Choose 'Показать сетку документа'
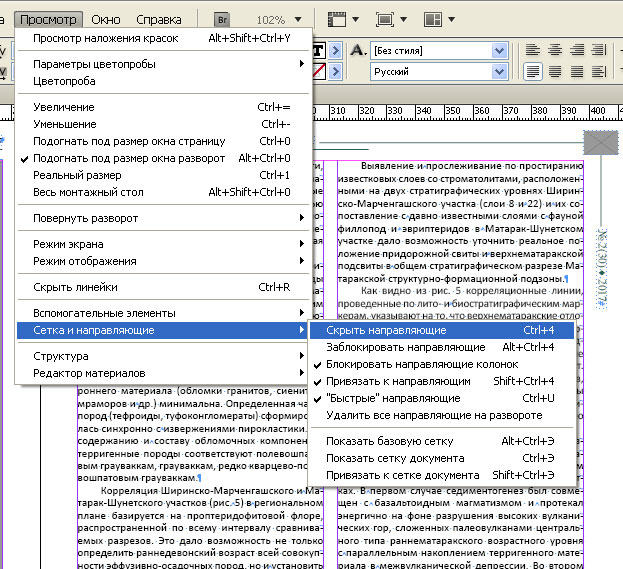The width and height of the screenshot is (623, 569). tap(442, 459)
